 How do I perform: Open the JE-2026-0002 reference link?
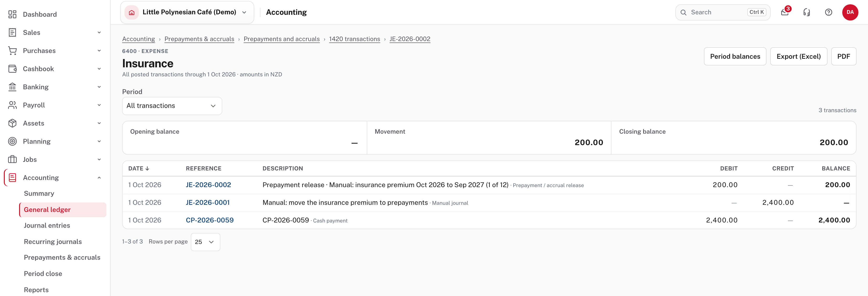[x=208, y=185]
